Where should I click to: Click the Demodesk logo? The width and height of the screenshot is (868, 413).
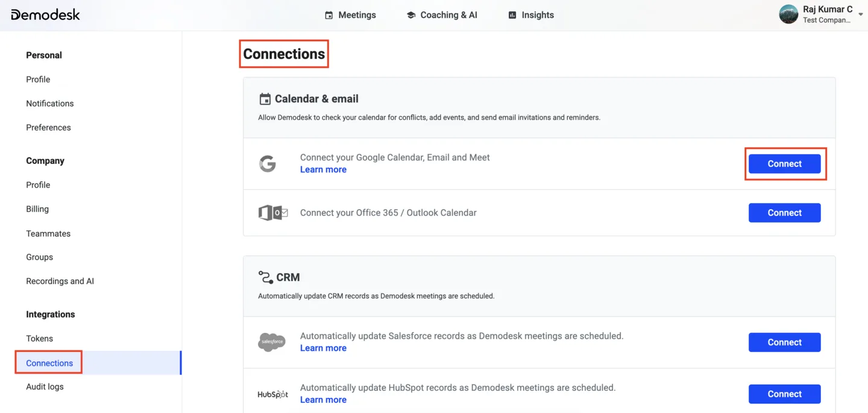click(x=45, y=15)
